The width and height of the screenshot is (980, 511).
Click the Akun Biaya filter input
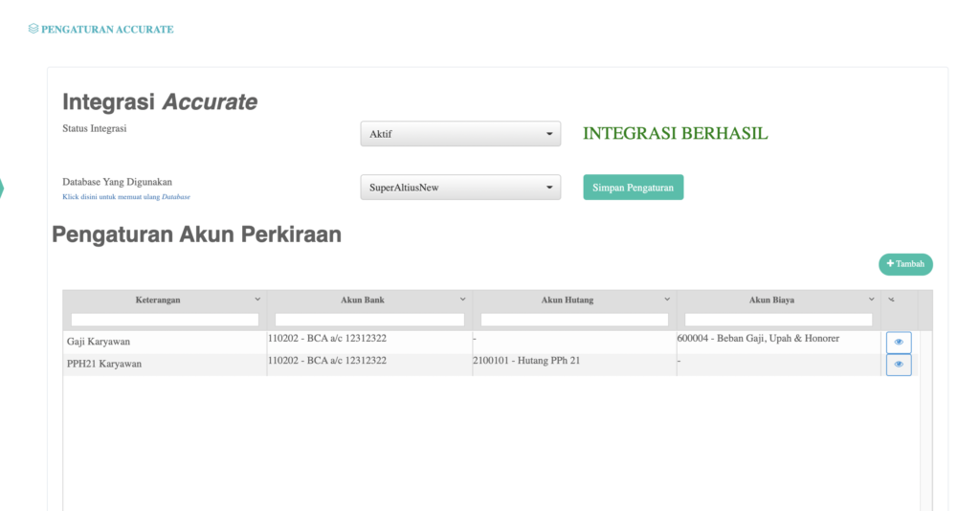[778, 320]
